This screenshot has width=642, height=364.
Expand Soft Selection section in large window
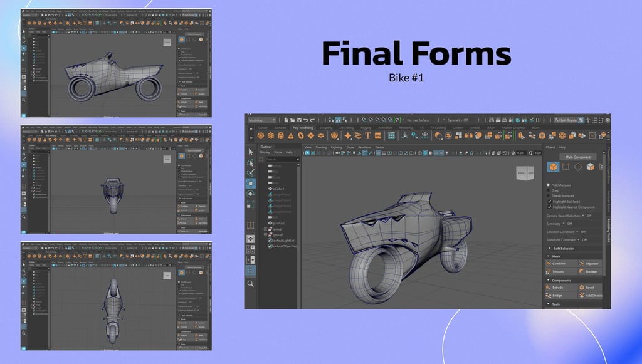tap(549, 248)
